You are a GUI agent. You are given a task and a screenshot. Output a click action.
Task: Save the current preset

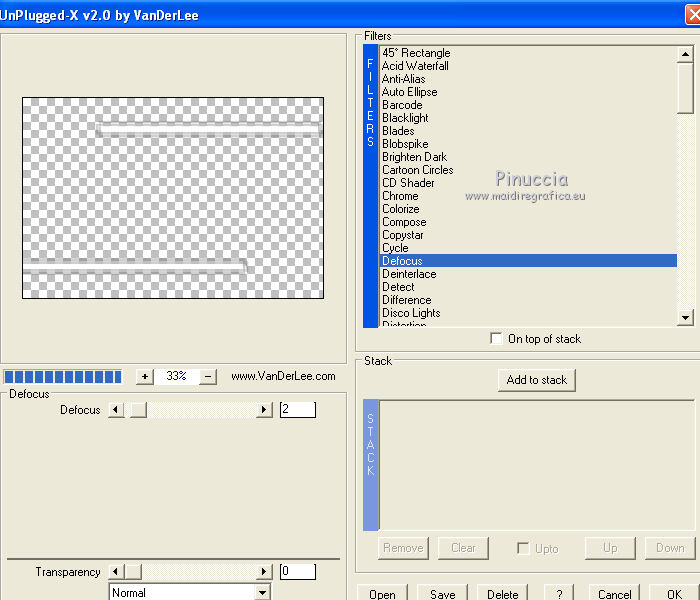click(x=442, y=593)
